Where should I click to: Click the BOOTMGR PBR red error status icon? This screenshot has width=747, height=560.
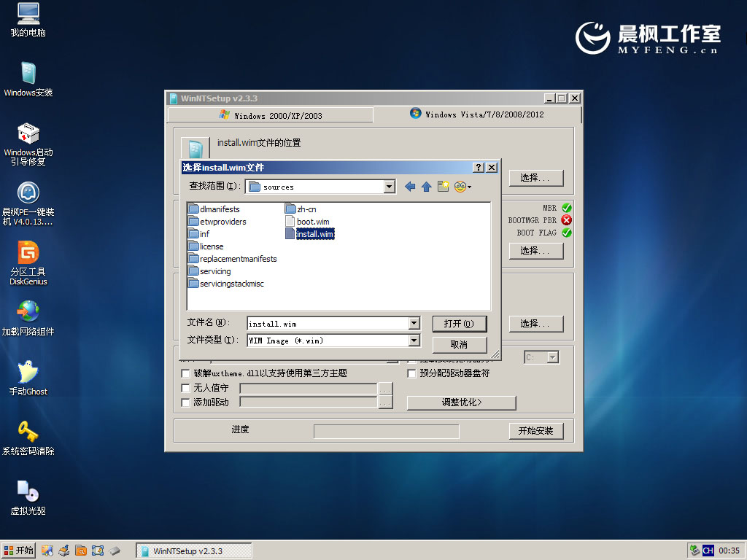coord(566,220)
